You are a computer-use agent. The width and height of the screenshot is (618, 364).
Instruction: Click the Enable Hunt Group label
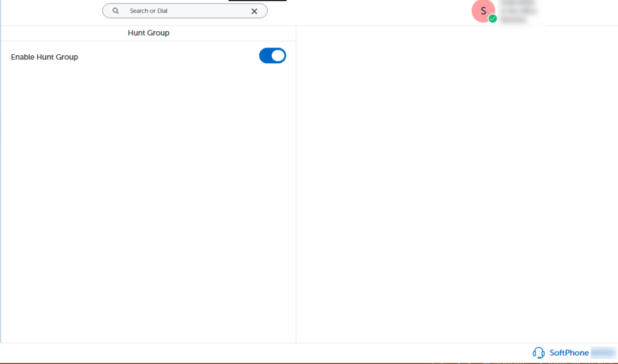[44, 56]
